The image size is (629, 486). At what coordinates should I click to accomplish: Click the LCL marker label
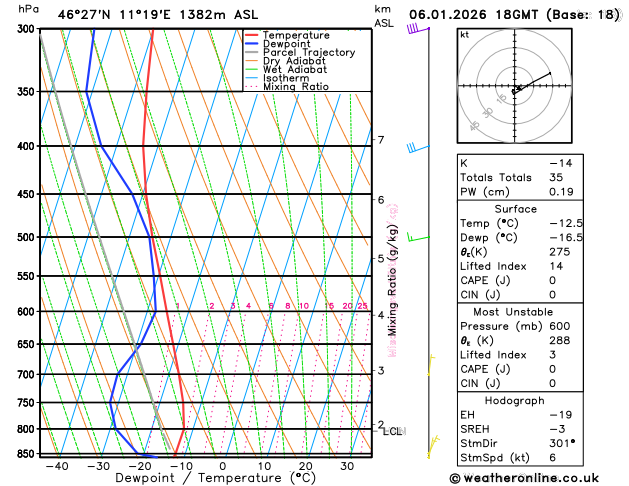click(393, 431)
